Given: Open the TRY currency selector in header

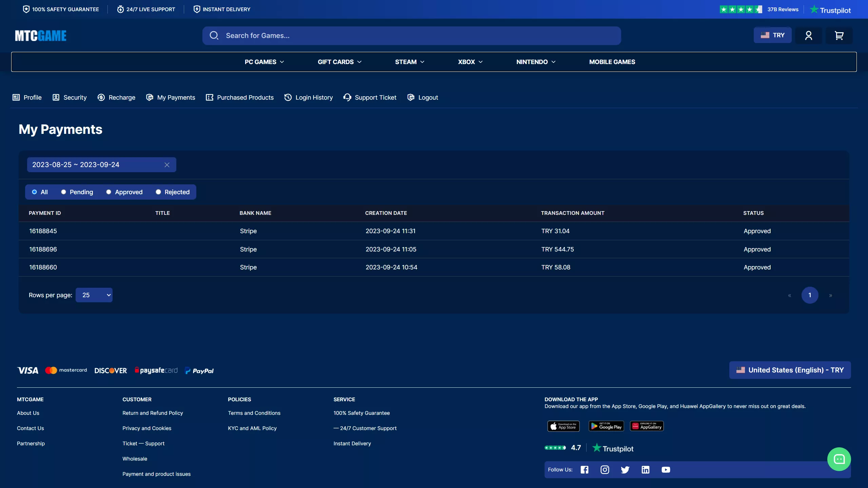Looking at the screenshot, I should pyautogui.click(x=772, y=35).
